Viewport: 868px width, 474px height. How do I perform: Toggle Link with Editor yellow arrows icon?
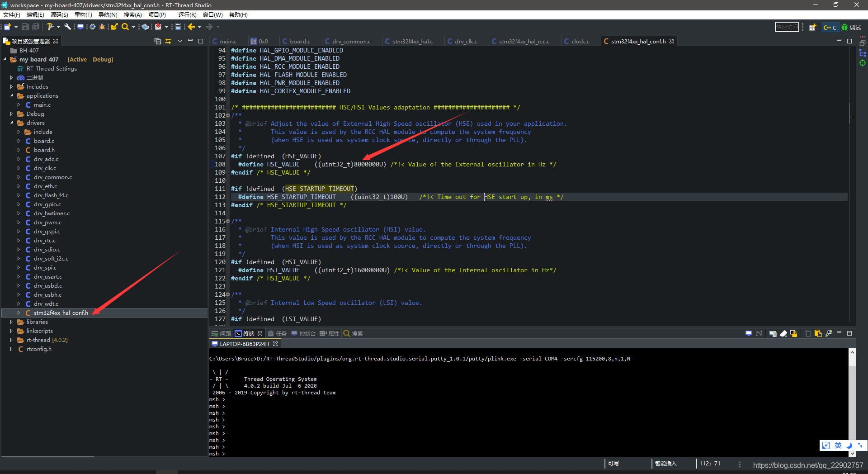168,41
